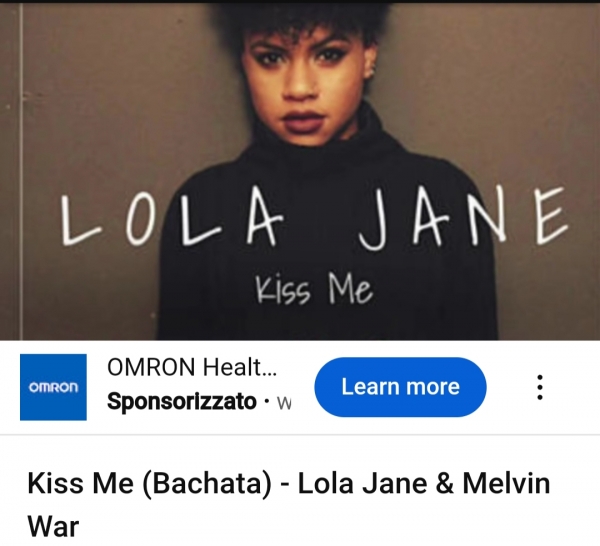The width and height of the screenshot is (600, 546).
Task: Expand the Kiss Me (Bachata) video title
Action: pos(289,504)
